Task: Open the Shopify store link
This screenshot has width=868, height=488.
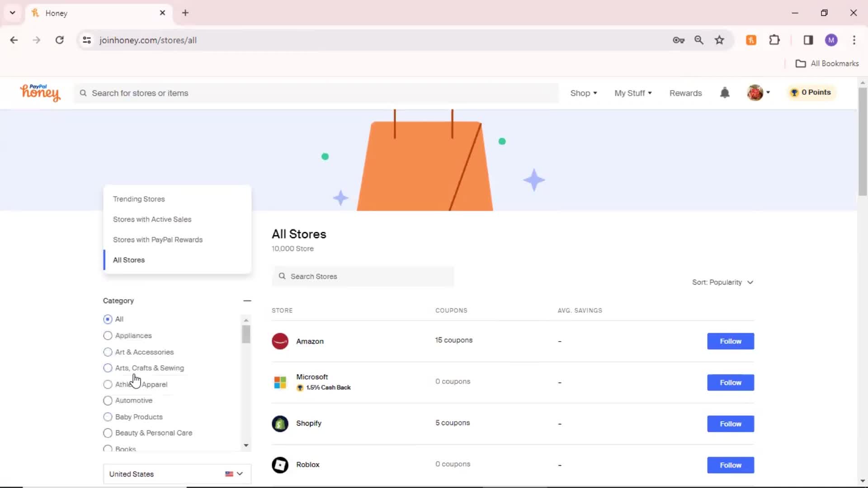Action: coord(309,423)
